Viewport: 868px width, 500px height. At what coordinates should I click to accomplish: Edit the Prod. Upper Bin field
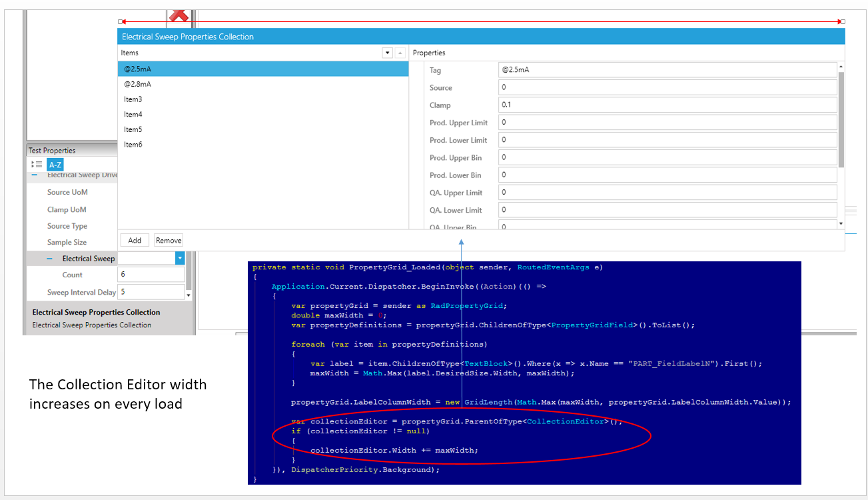tap(667, 157)
